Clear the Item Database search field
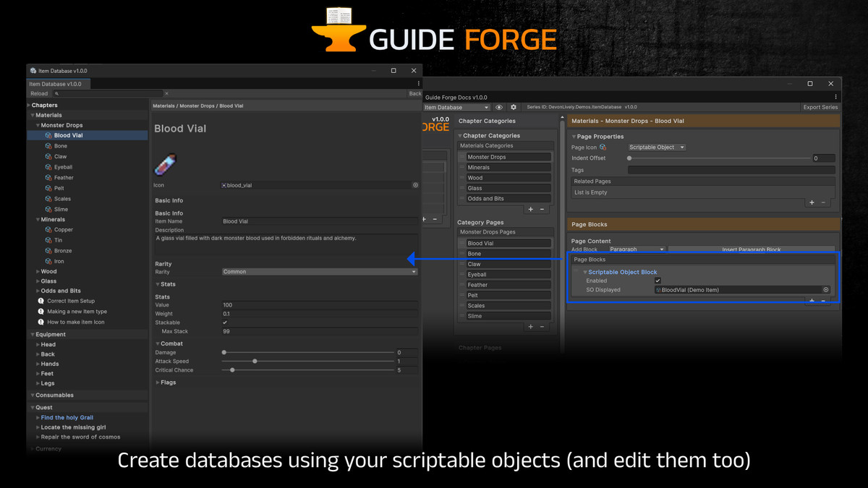 coord(166,93)
